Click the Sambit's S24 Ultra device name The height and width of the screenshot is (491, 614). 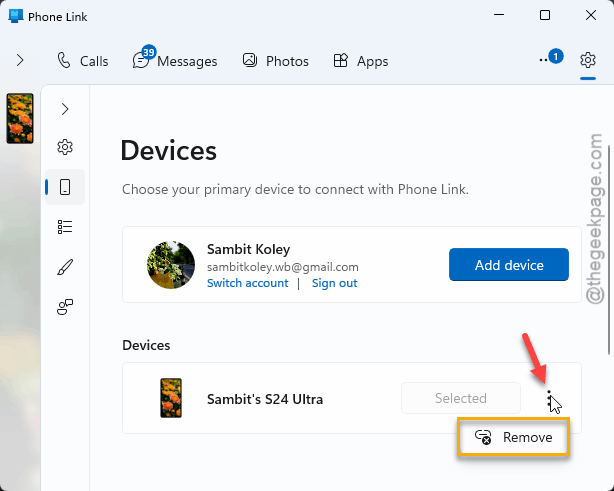[x=265, y=399]
